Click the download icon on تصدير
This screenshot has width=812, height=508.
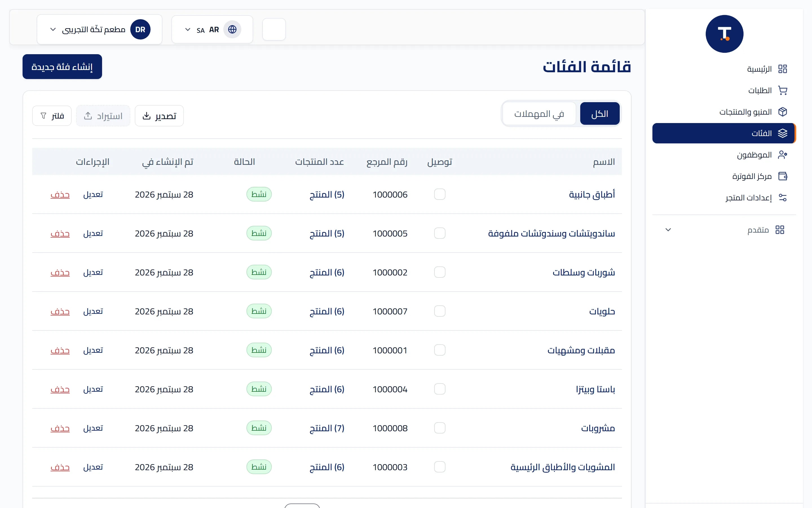tap(147, 116)
